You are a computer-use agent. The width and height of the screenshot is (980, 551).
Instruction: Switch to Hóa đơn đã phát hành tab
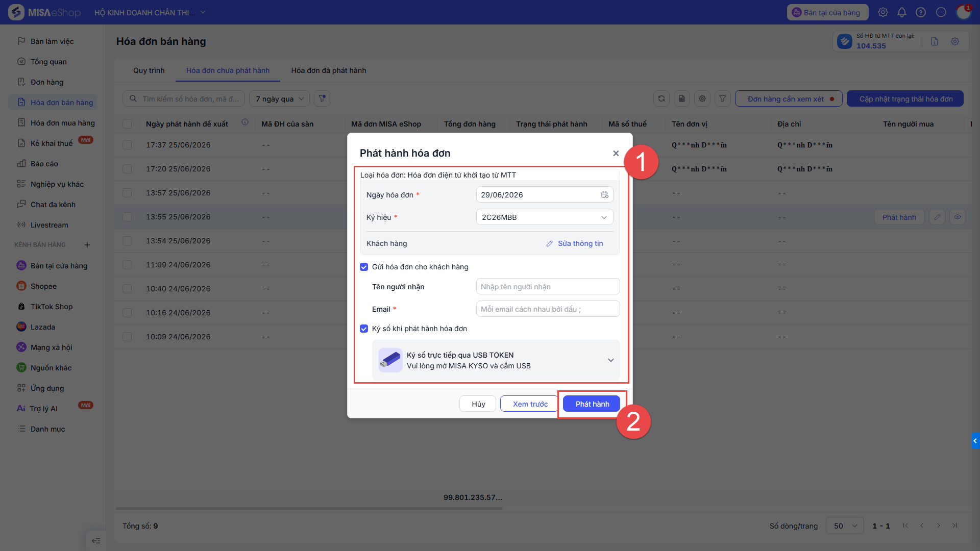coord(329,70)
